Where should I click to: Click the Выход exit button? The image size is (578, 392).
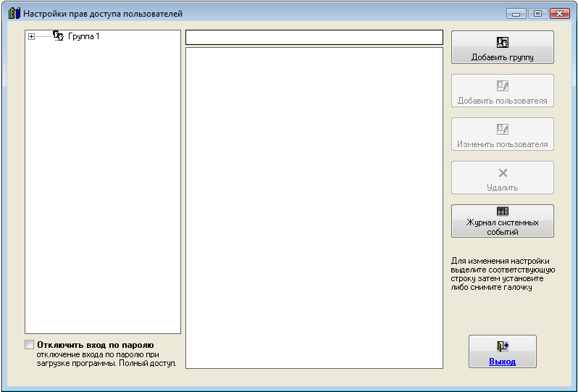(503, 351)
